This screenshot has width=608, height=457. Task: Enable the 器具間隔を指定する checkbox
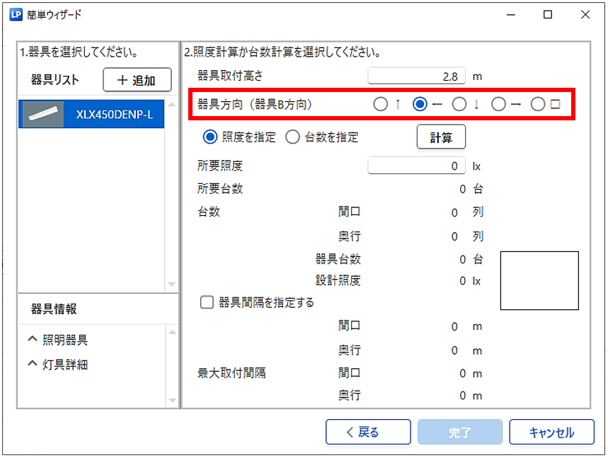pos(207,301)
